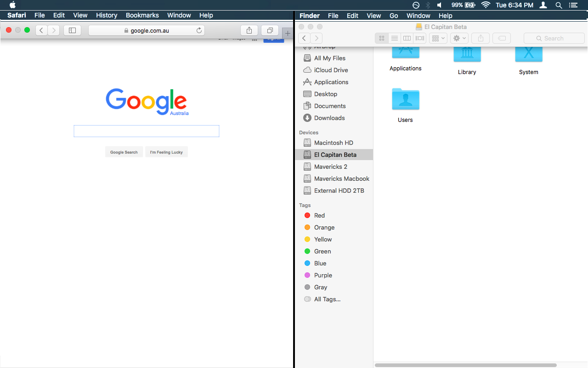Viewport: 588px width, 368px height.
Task: Show all tabs in Safari
Action: coord(270,30)
